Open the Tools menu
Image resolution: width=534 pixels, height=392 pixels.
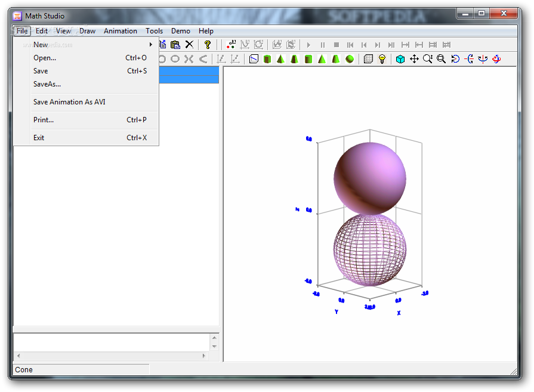click(x=155, y=31)
